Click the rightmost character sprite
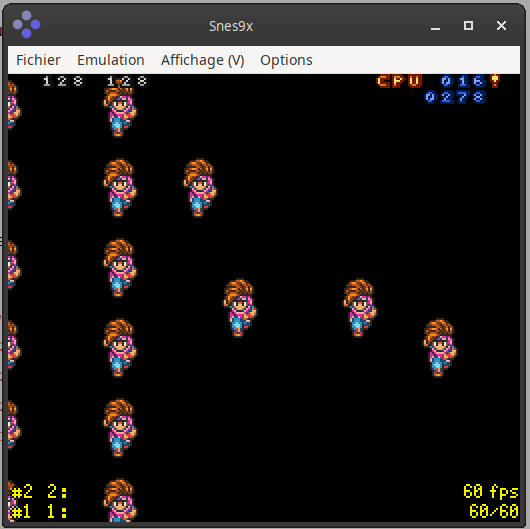 click(440, 348)
